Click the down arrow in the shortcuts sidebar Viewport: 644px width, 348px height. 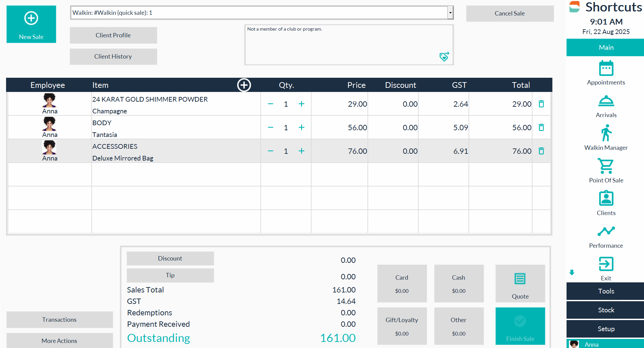point(572,273)
